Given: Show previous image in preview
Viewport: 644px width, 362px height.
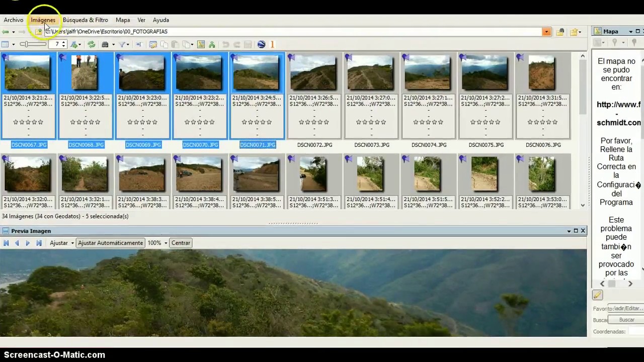Looking at the screenshot, I should [17, 243].
